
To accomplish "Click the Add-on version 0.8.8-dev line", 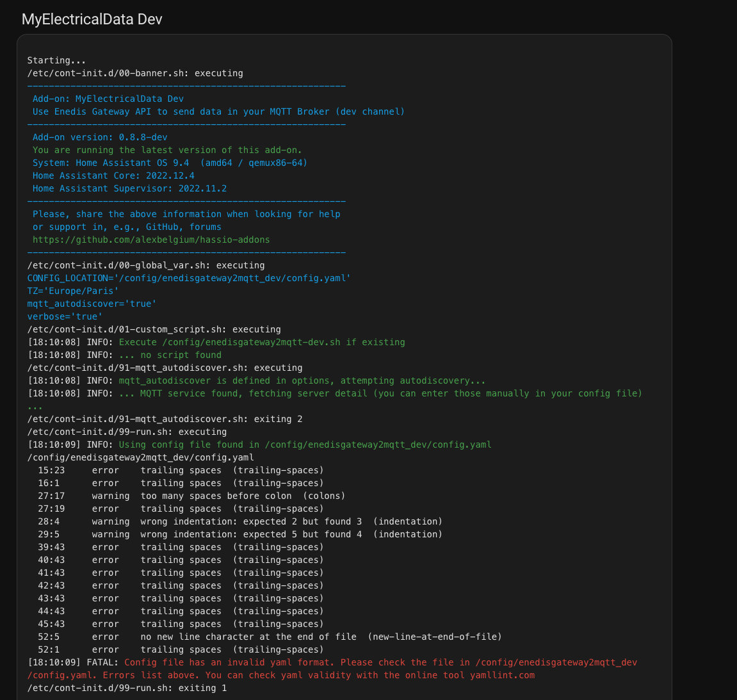I will 100,137.
